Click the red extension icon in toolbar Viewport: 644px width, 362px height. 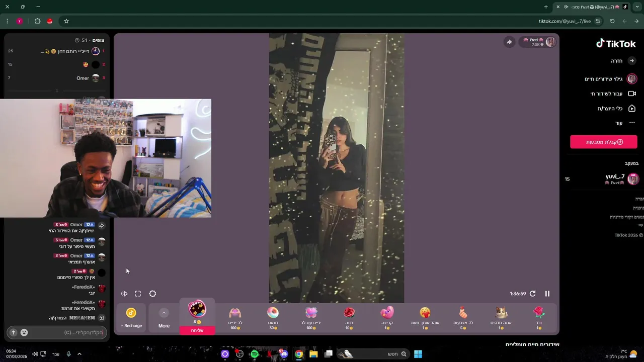[x=49, y=21]
